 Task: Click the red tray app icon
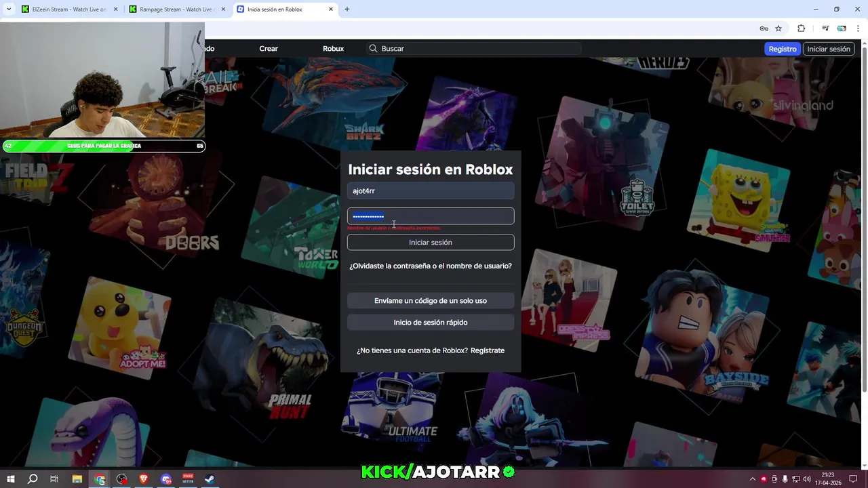[764, 479]
